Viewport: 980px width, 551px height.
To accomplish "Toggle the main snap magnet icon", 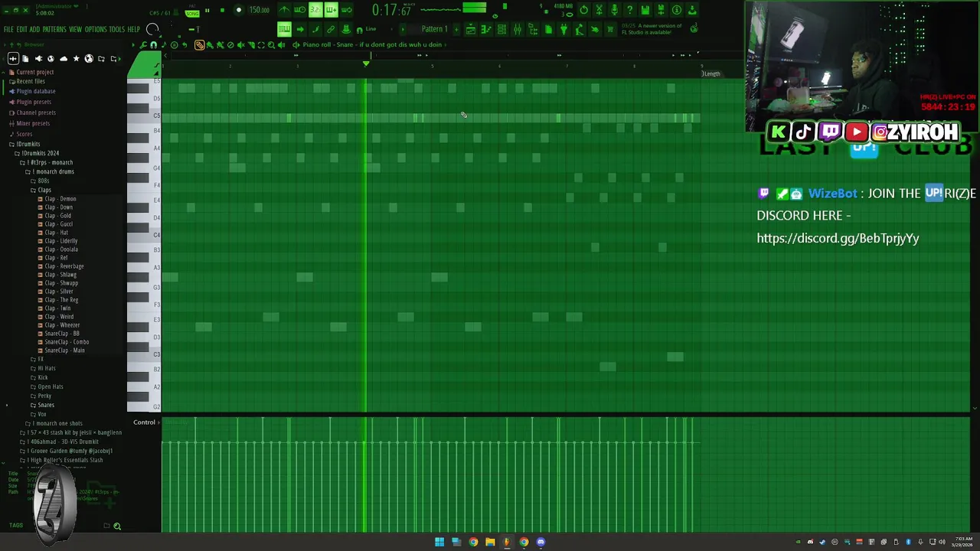I will 360,30.
